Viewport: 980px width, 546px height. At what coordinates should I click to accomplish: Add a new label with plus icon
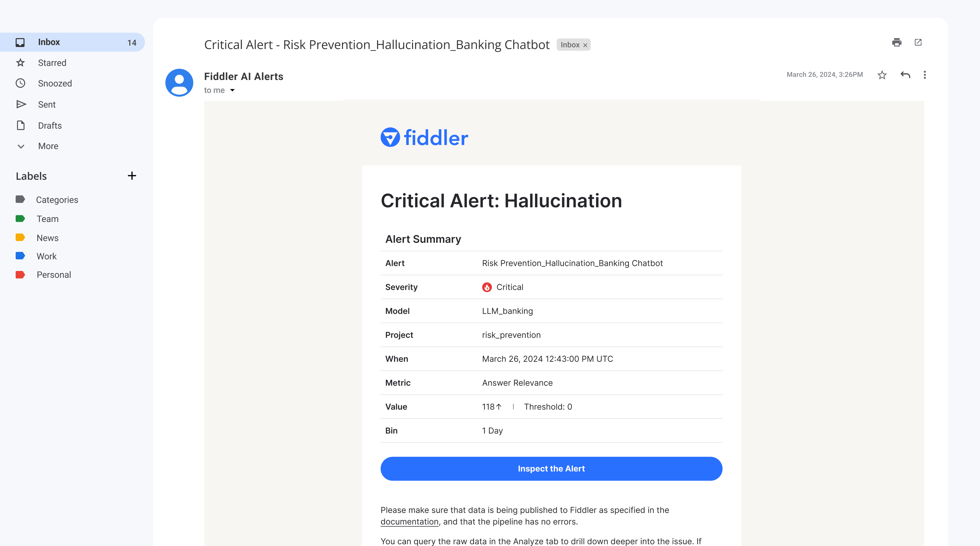tap(132, 176)
